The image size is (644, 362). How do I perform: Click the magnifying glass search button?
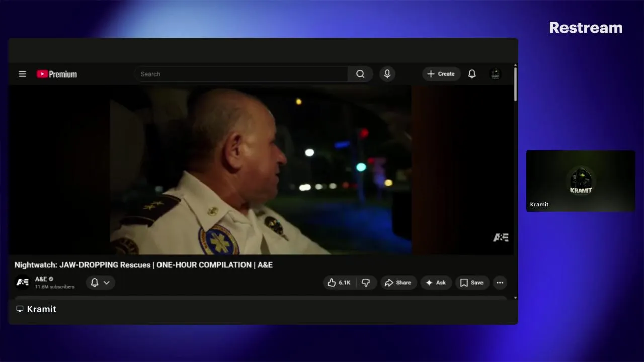tap(360, 74)
